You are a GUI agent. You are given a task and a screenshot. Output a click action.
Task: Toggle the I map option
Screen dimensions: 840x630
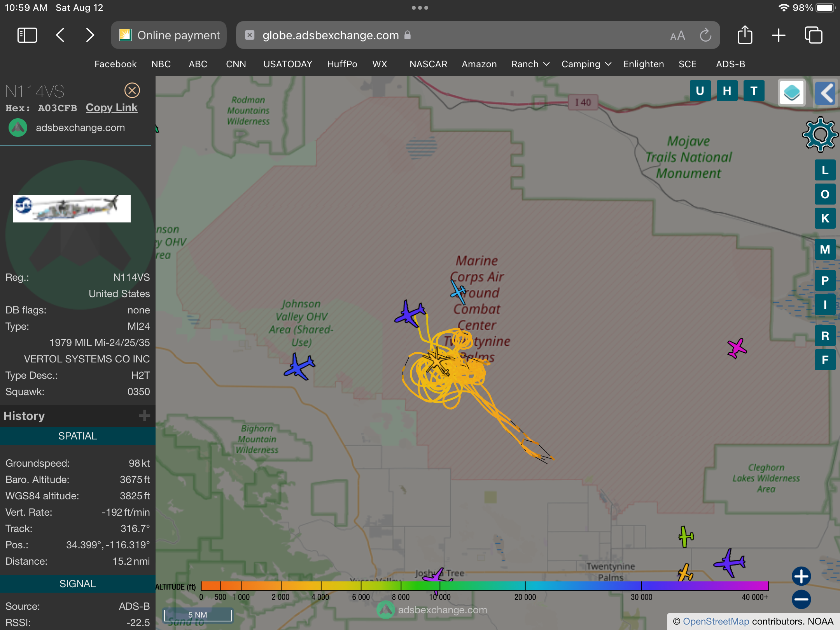pyautogui.click(x=825, y=304)
